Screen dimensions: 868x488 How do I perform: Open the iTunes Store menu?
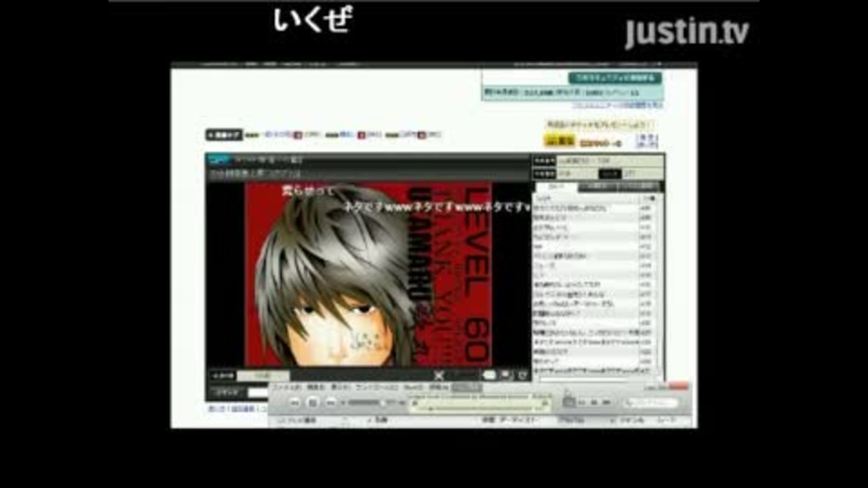(x=413, y=388)
